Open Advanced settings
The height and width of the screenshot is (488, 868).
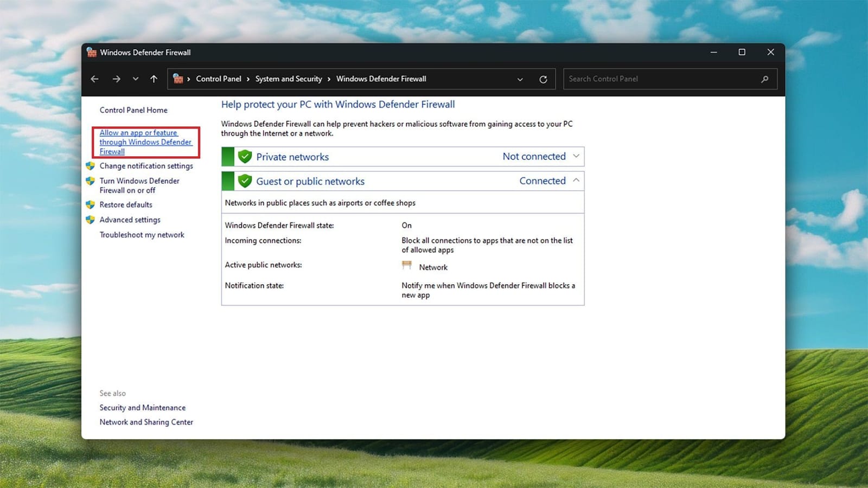[x=130, y=220]
